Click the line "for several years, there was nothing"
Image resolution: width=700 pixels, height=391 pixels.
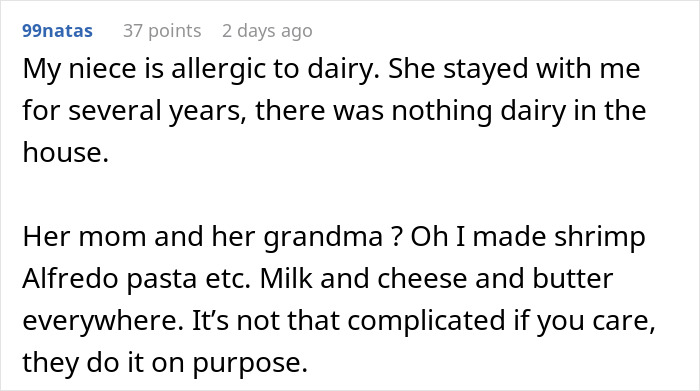pyautogui.click(x=334, y=111)
